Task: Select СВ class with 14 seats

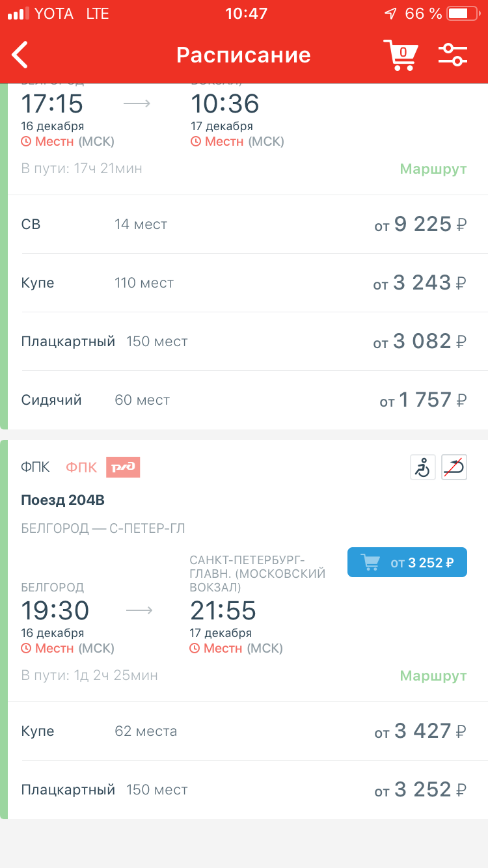Action: point(244,224)
